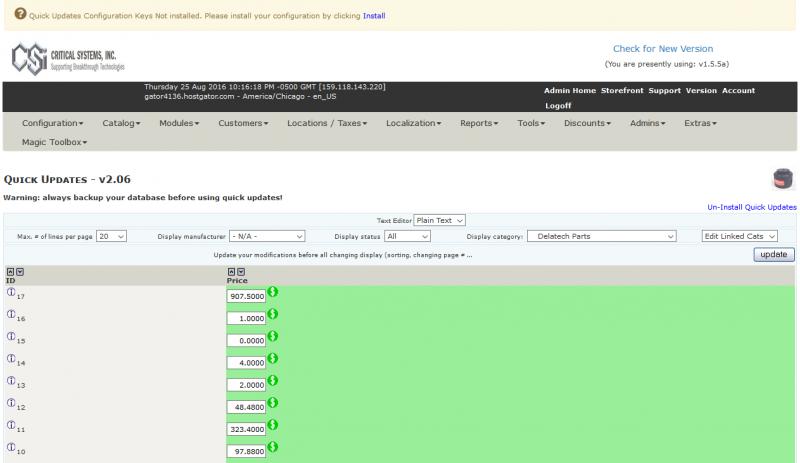Click green dollar icon next to price 48.4800

coord(273,403)
